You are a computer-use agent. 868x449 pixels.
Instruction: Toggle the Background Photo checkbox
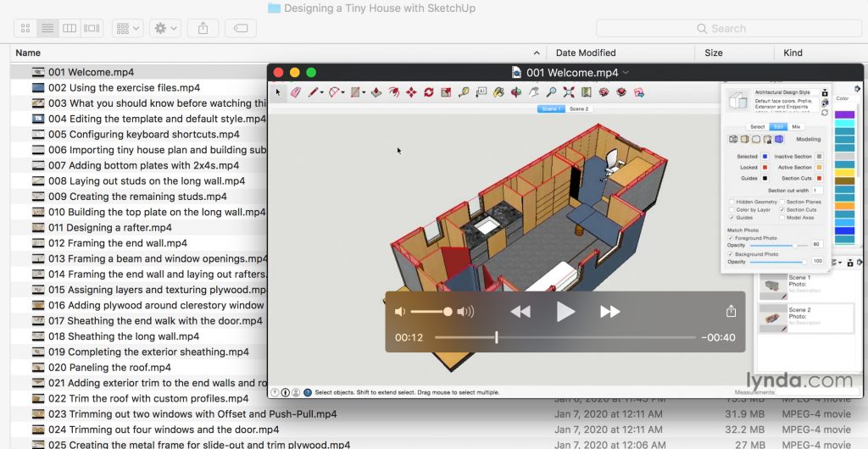[x=730, y=254]
